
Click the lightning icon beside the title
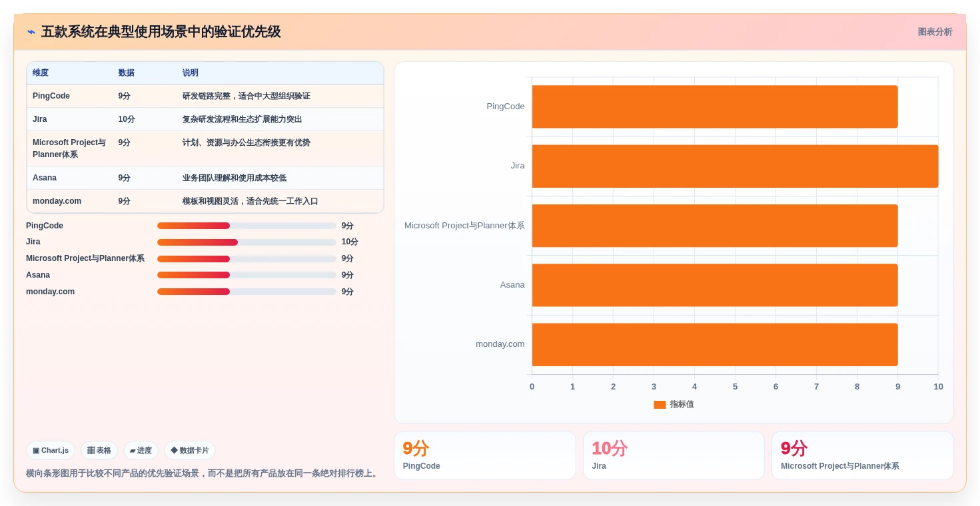click(x=31, y=32)
